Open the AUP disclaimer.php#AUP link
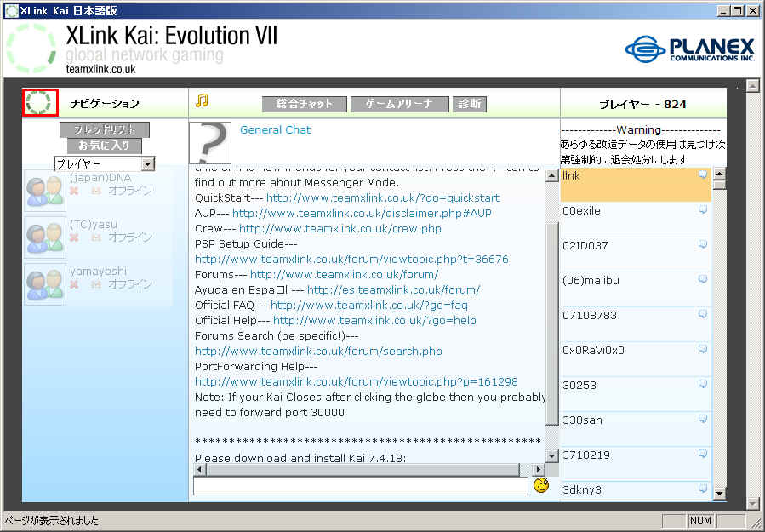The height and width of the screenshot is (532, 765). tap(362, 214)
